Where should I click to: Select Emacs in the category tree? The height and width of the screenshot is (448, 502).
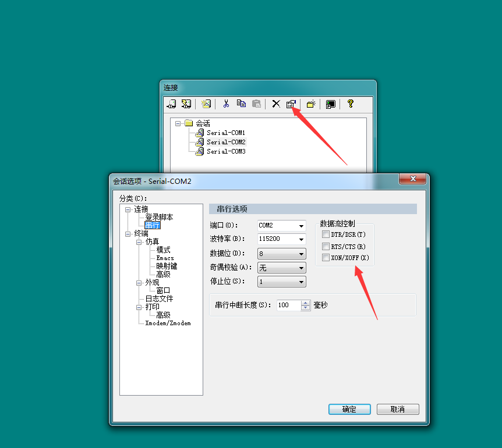click(165, 258)
